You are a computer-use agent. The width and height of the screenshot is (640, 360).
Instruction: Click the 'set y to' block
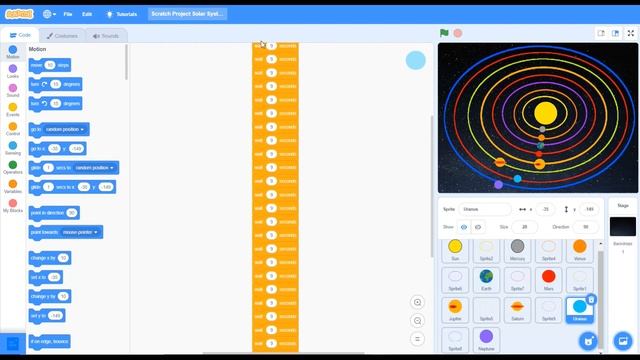(47, 316)
